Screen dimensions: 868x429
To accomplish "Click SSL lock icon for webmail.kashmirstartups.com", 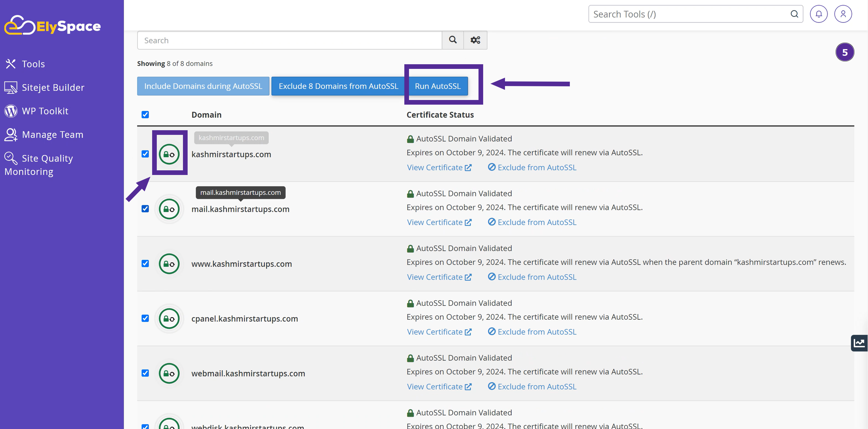I will coord(169,373).
